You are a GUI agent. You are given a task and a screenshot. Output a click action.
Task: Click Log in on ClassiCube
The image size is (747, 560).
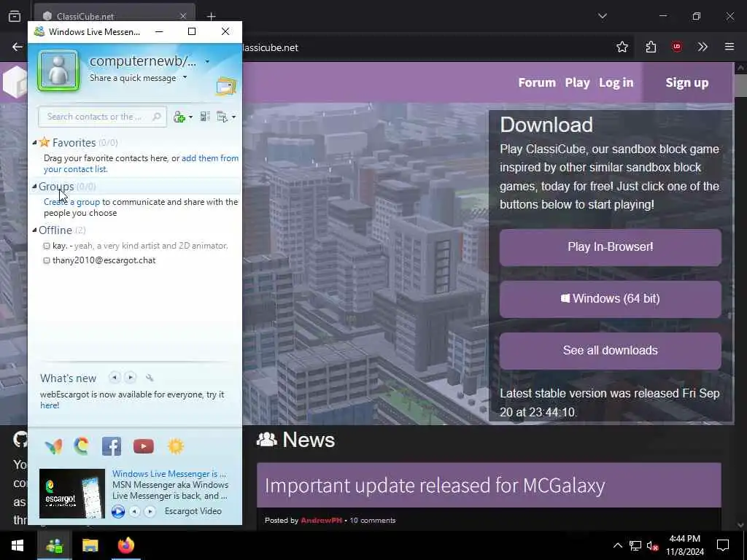click(616, 82)
